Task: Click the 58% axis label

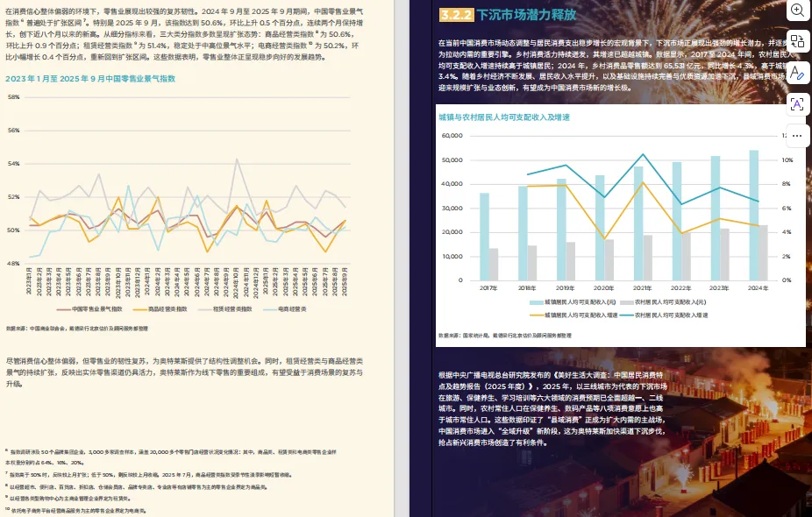Action: pyautogui.click(x=14, y=97)
